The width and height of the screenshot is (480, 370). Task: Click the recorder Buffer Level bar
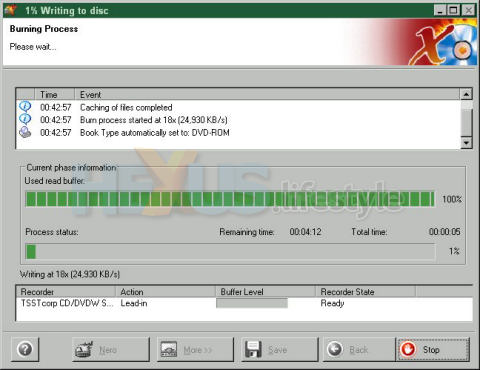[252, 303]
